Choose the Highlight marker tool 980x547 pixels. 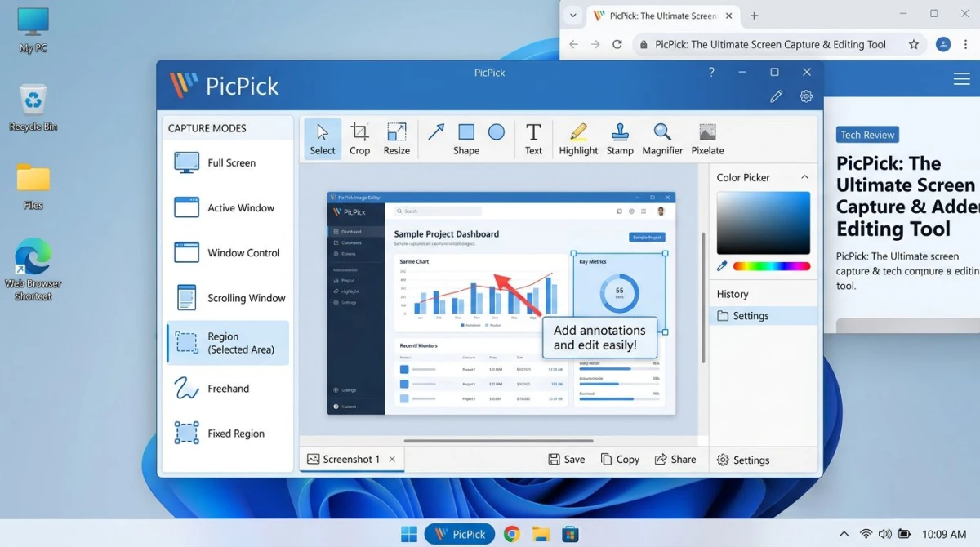click(x=578, y=139)
